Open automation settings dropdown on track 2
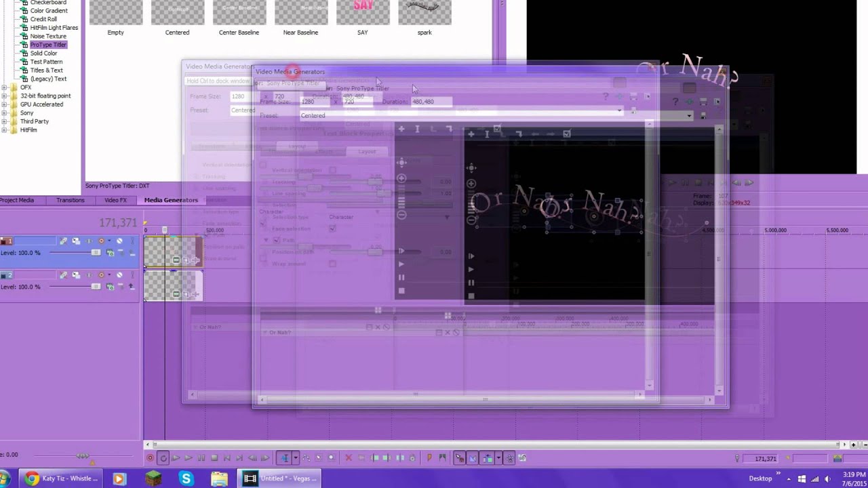Screen dimensions: 868x488 click(x=109, y=275)
